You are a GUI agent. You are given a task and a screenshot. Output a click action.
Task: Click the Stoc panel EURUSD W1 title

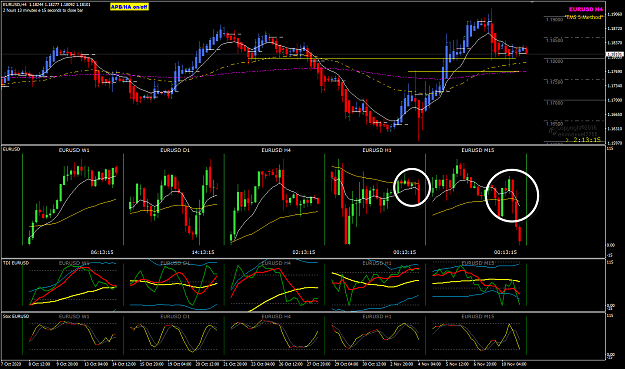[x=74, y=316]
